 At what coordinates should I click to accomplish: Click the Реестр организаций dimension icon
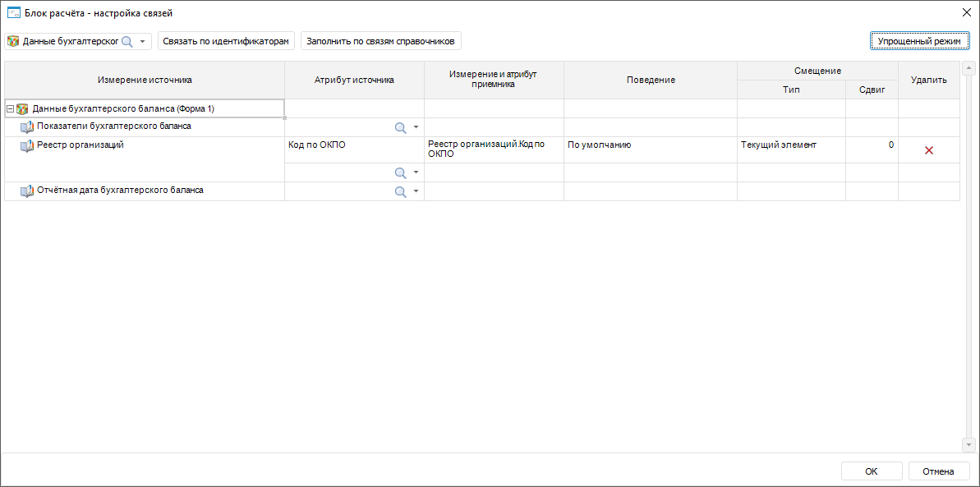point(27,145)
